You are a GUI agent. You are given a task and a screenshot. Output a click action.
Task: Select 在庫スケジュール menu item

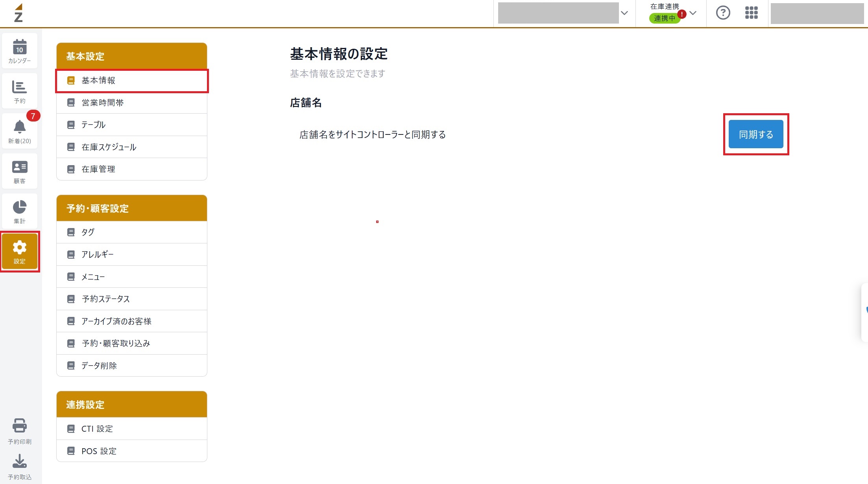[132, 147]
